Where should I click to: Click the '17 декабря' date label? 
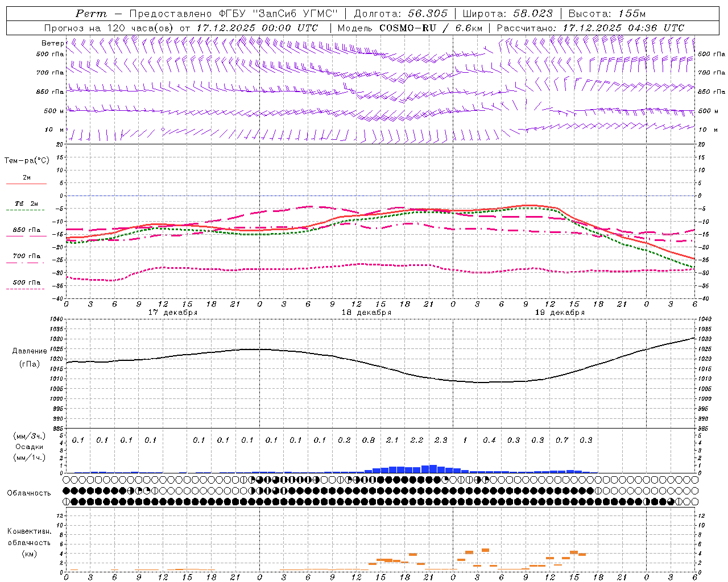[173, 313]
